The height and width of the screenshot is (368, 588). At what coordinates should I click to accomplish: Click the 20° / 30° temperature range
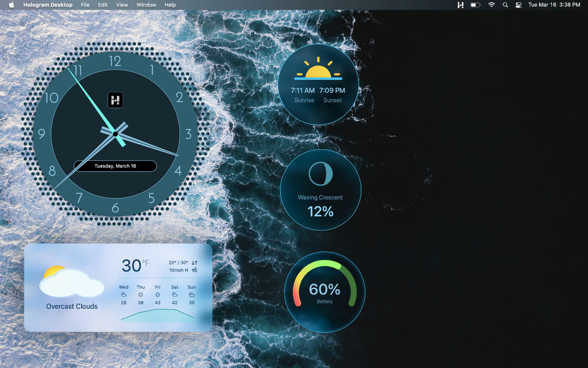pos(178,263)
